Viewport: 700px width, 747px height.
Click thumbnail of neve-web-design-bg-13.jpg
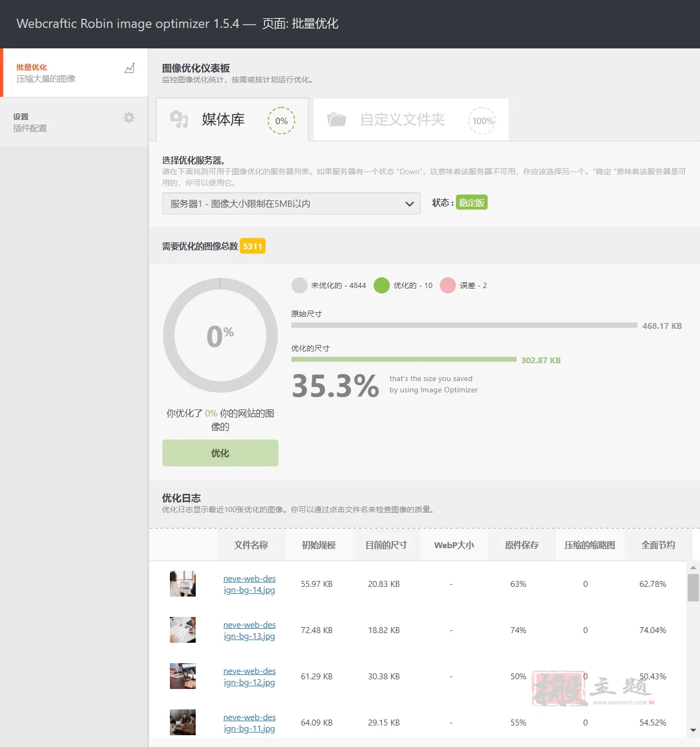pos(183,630)
